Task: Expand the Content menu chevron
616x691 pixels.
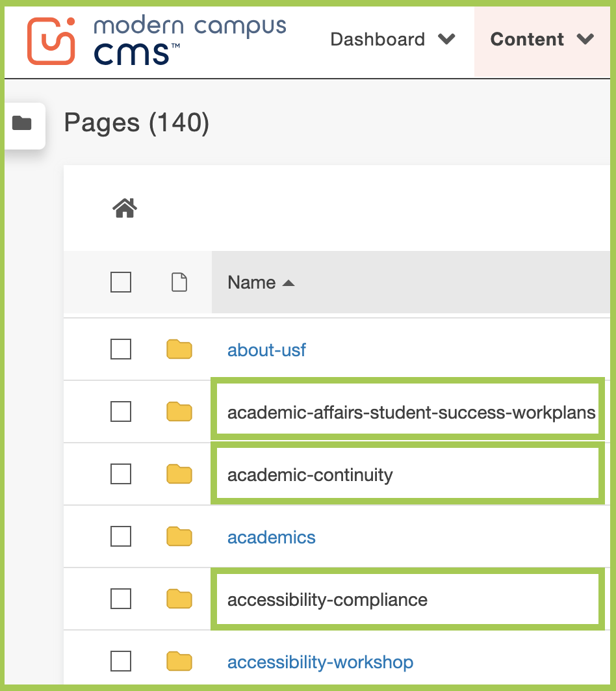Action: [x=585, y=39]
